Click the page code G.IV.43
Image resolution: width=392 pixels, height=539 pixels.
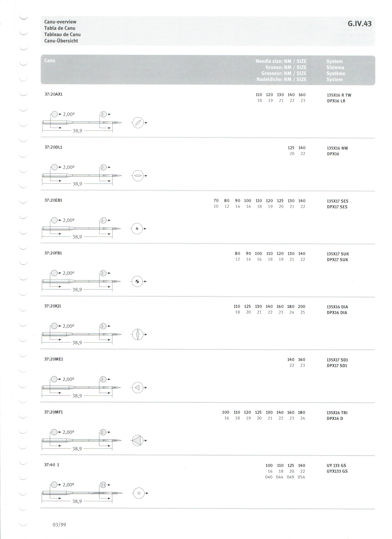359,24
